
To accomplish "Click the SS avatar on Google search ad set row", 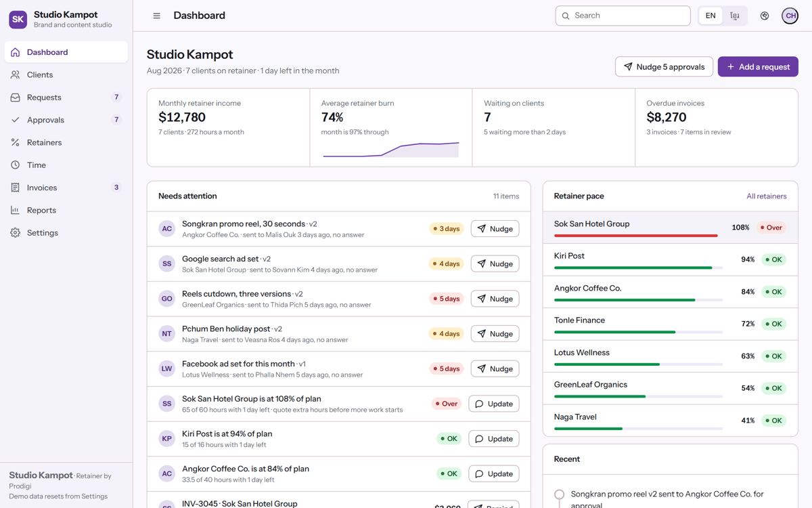I will click(166, 263).
